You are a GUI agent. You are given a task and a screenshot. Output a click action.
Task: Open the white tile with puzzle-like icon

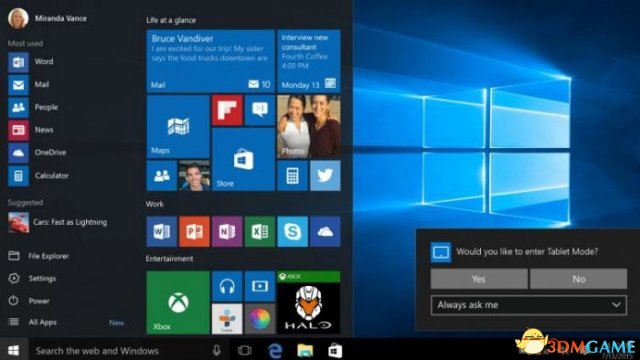pos(227,319)
